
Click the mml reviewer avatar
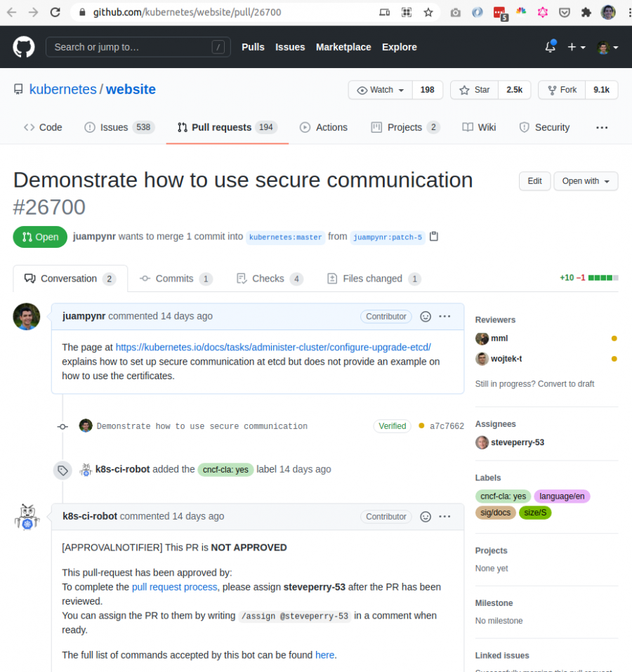coord(482,338)
